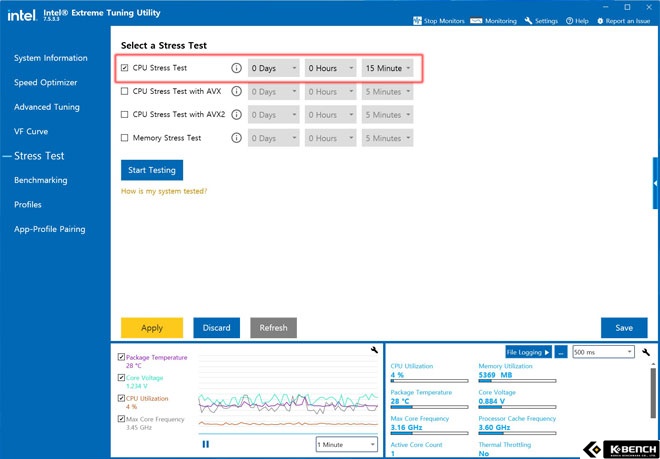
Task: Open Profiles section
Action: (x=28, y=205)
